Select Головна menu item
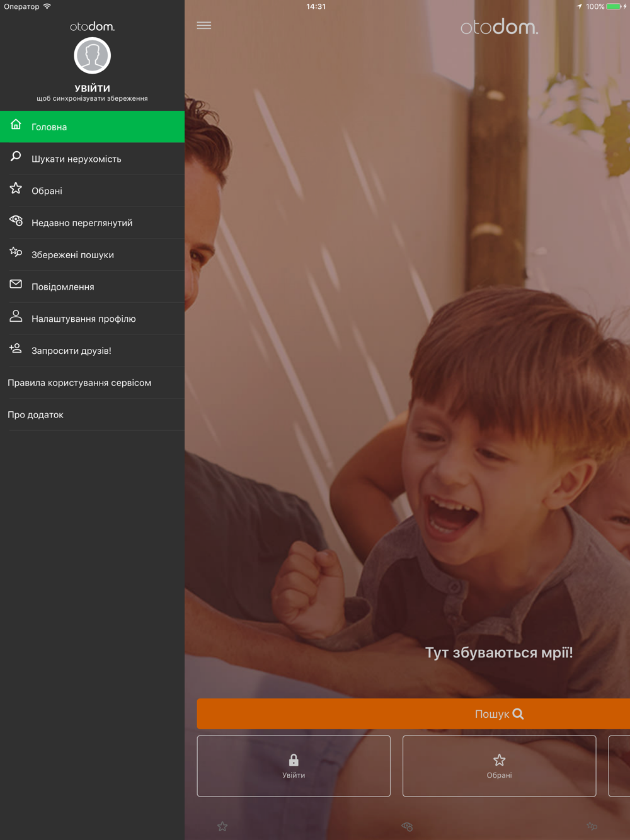This screenshot has height=840, width=630. [92, 127]
